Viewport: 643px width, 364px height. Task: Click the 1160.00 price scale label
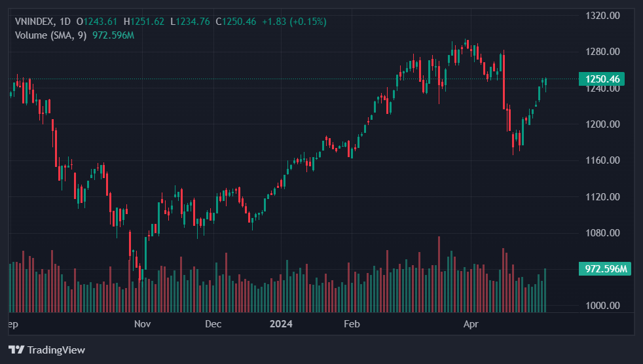602,160
